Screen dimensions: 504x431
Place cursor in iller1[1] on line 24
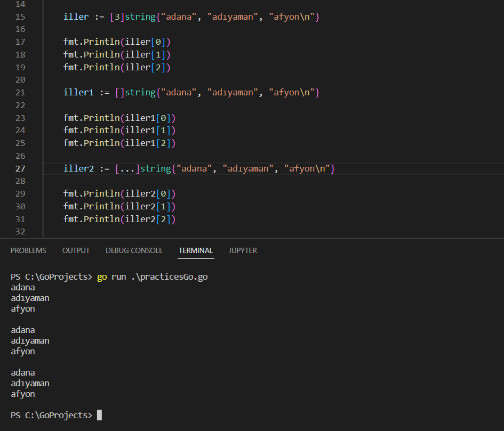150,131
